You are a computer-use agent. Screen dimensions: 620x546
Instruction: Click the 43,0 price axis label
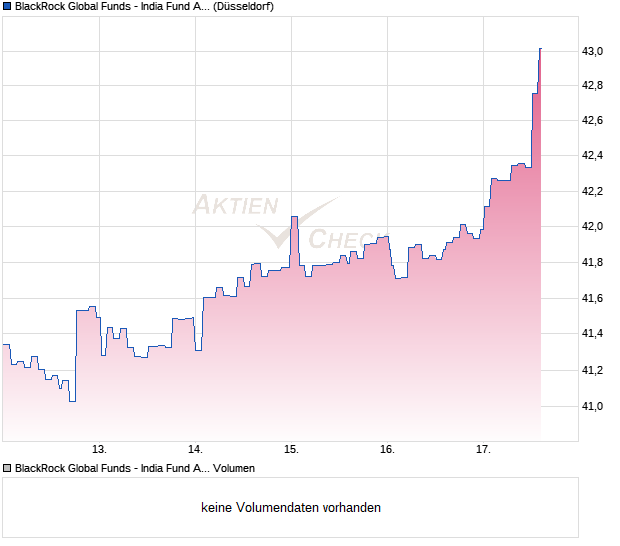[x=592, y=51]
